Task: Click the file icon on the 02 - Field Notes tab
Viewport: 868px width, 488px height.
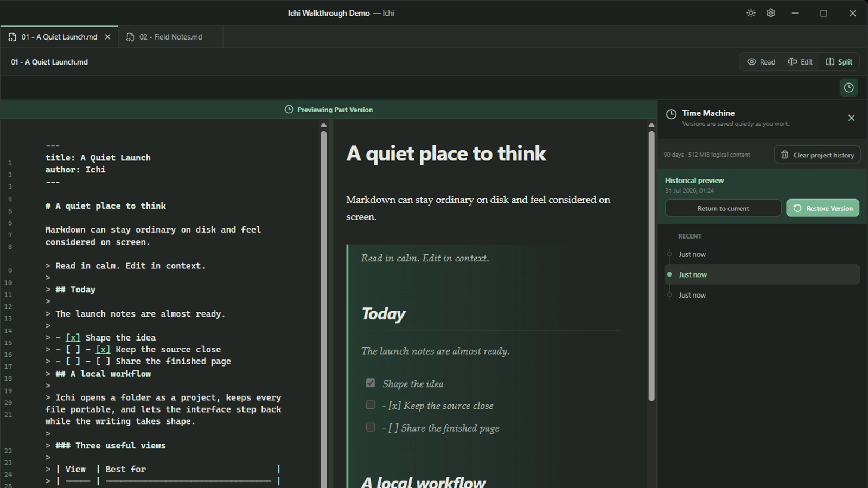Action: pos(130,37)
